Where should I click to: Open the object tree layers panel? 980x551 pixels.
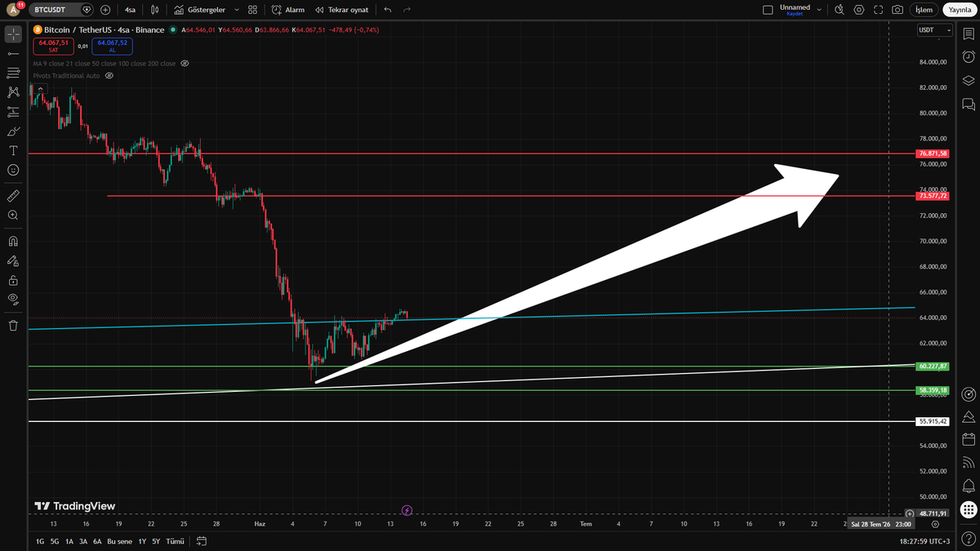click(969, 81)
